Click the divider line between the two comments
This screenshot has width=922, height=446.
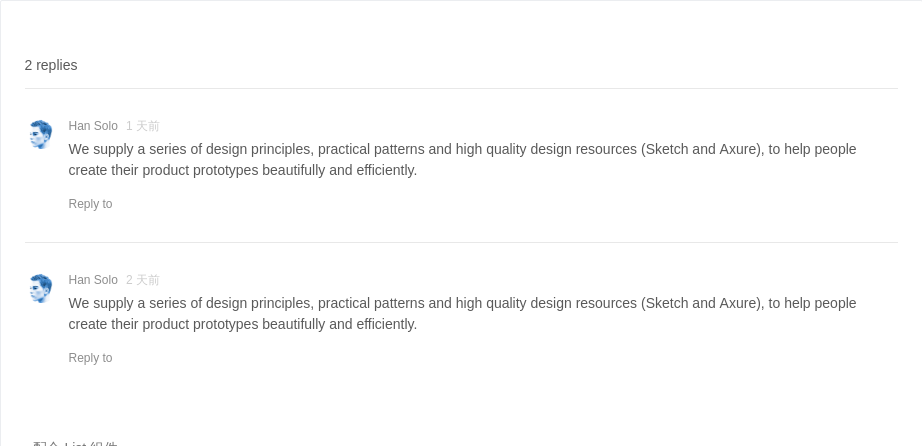point(461,242)
